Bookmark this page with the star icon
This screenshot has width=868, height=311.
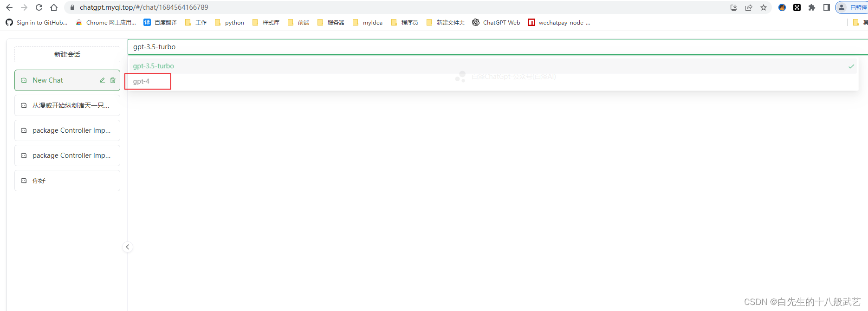point(764,7)
